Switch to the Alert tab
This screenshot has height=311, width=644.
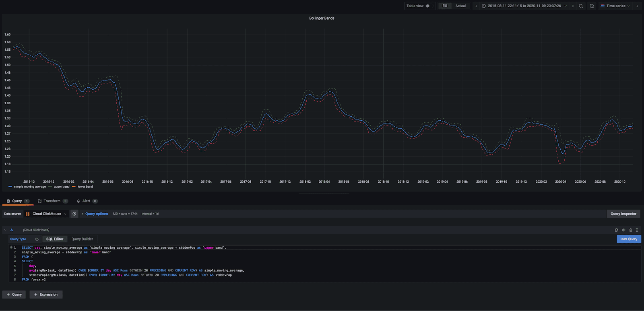(x=87, y=201)
